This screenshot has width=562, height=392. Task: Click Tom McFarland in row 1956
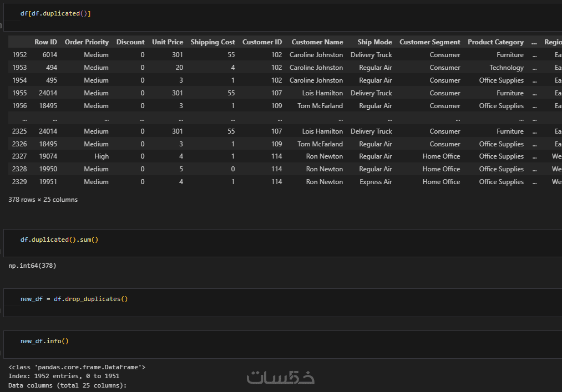pyautogui.click(x=320, y=106)
